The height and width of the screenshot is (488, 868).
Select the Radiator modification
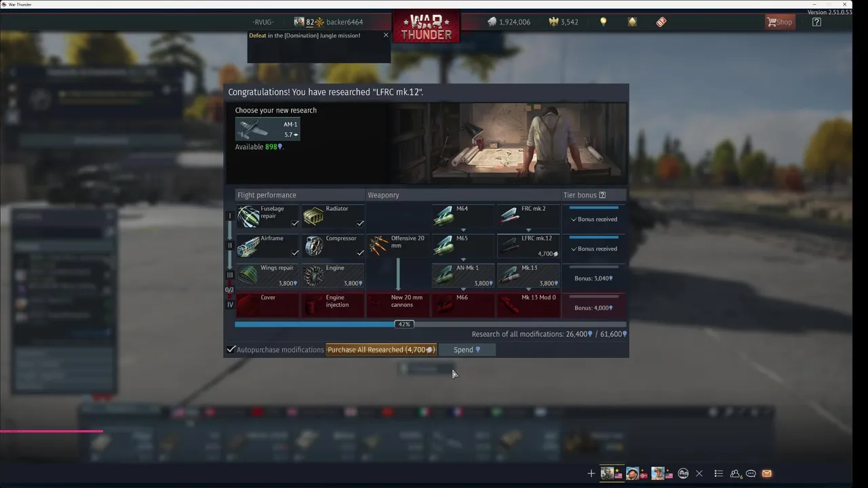333,217
